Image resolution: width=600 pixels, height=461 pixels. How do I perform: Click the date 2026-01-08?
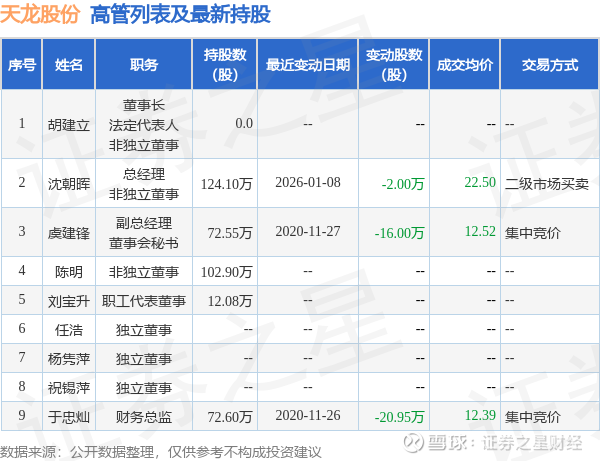pyautogui.click(x=308, y=182)
